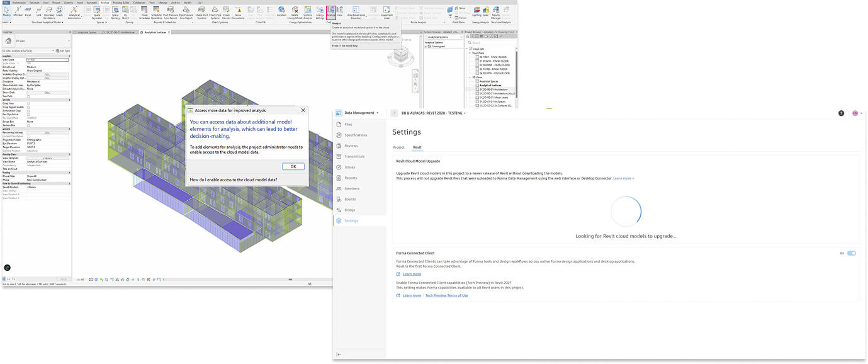Select the Space Separator tool

click(x=97, y=13)
